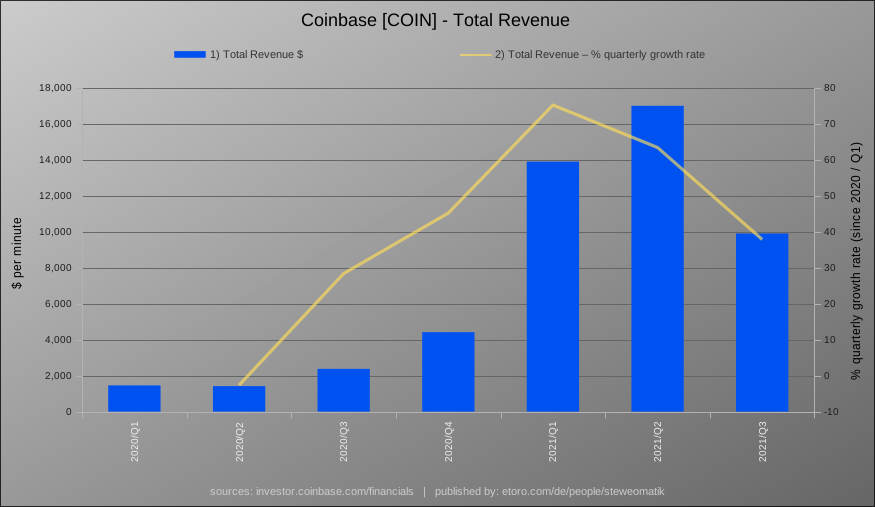This screenshot has height=507, width=875.
Task: Select the yellow growth rate legend line
Action: (x=475, y=55)
